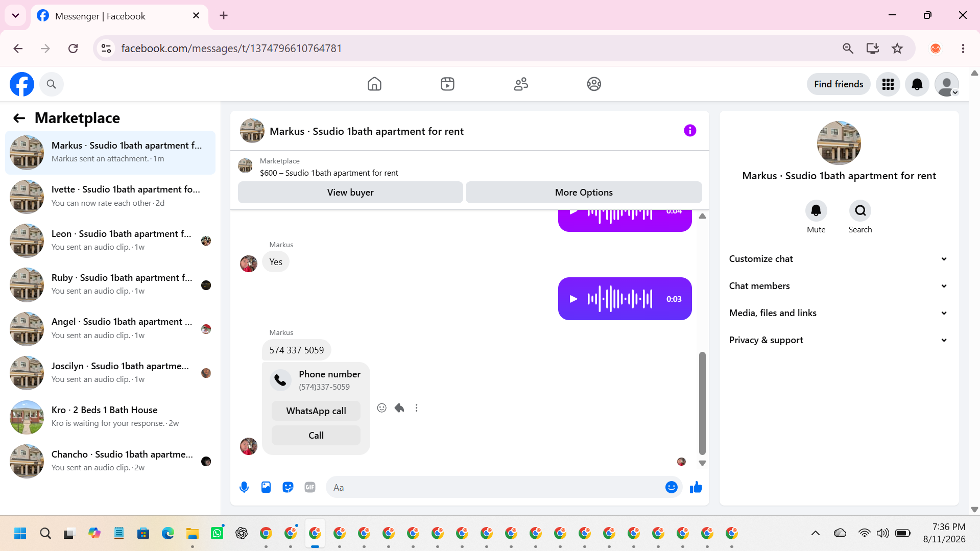The image size is (980, 551).
Task: Show hidden system tray icons
Action: tap(816, 534)
